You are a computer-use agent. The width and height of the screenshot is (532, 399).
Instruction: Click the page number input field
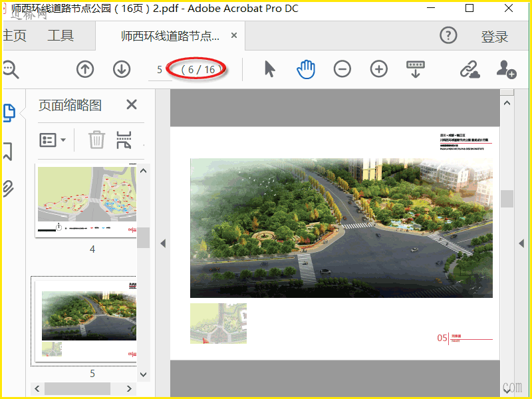coord(160,70)
